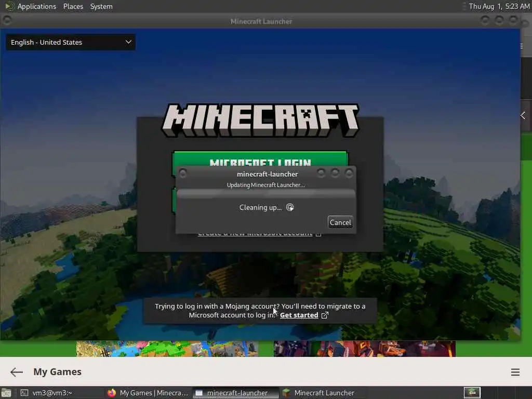Open the Places menu
532x399 pixels.
tap(73, 6)
